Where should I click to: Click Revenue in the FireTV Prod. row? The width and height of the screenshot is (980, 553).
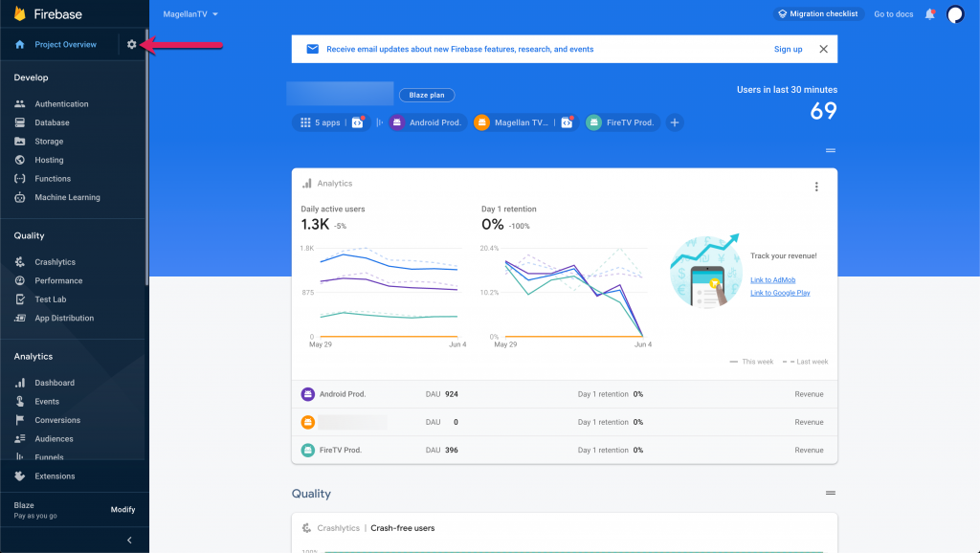(x=809, y=450)
